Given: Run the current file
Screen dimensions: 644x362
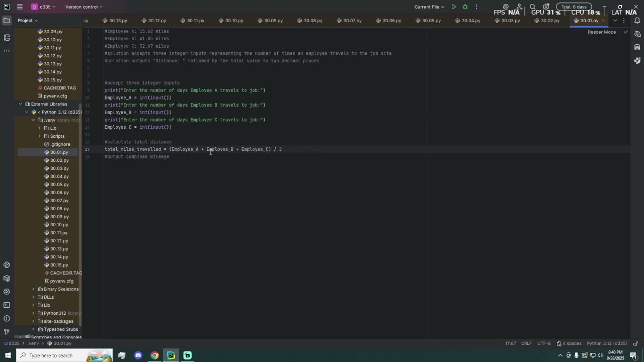Looking at the screenshot, I should point(454,7).
